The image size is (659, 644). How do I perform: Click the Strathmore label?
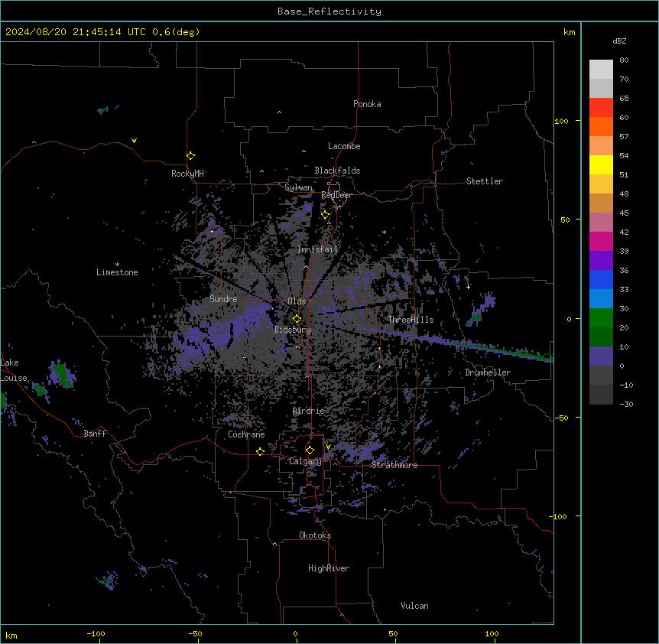point(394,465)
